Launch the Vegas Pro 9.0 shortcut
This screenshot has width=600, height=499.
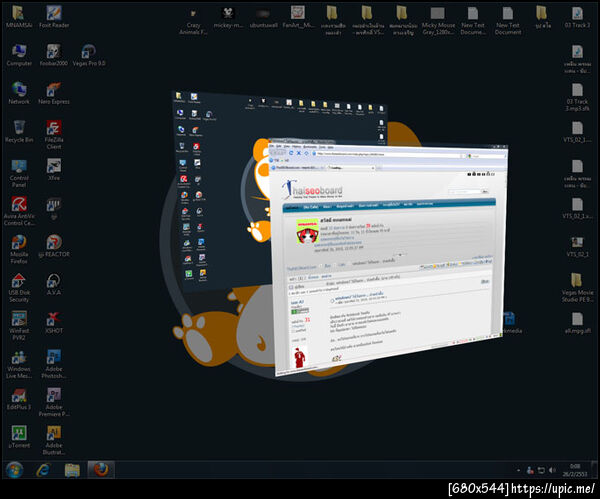[88, 55]
